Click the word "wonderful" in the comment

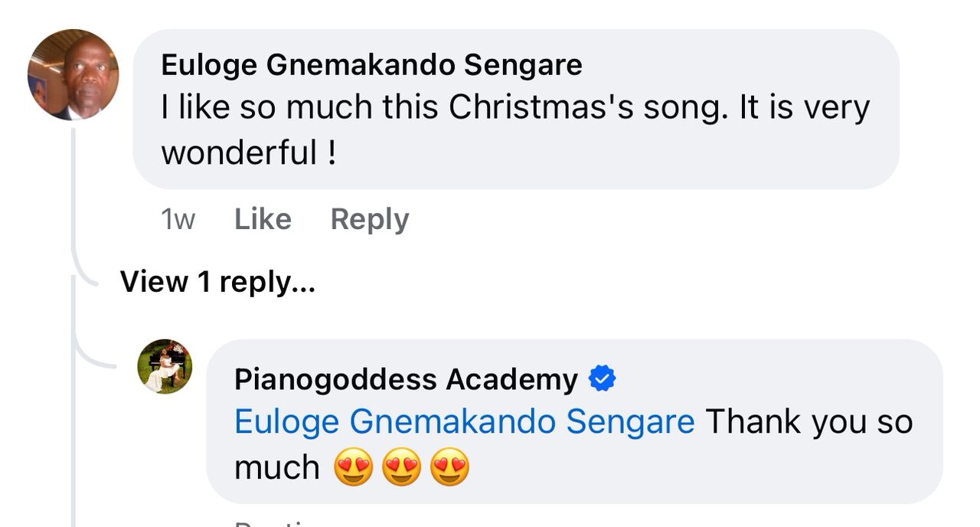click(x=239, y=152)
